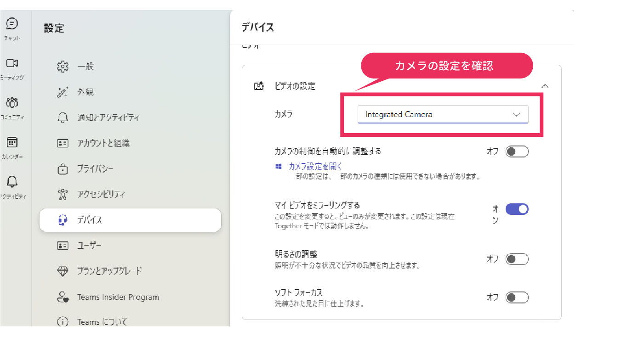Open the Calendar icon in left rail

click(12, 142)
